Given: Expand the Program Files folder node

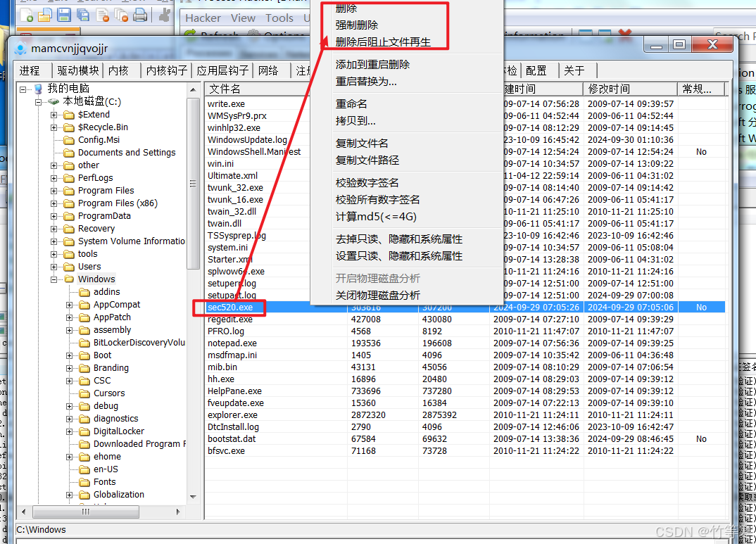Looking at the screenshot, I should [x=54, y=191].
